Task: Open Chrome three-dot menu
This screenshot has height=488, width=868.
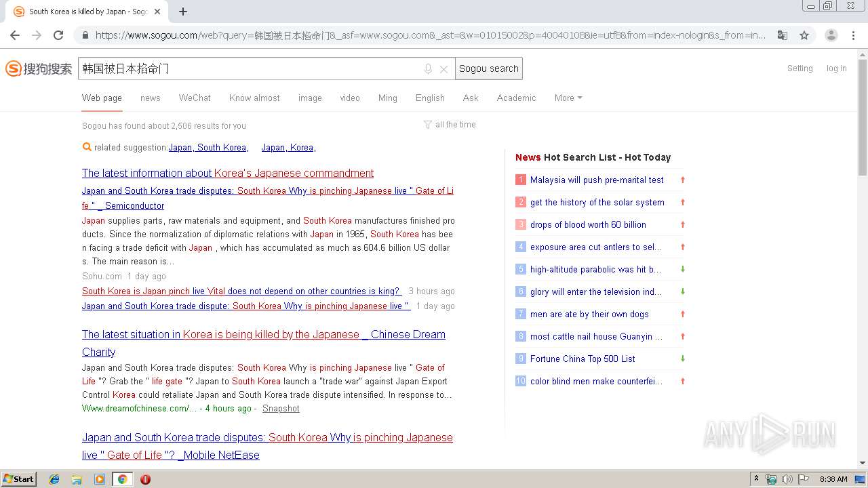Action: point(853,35)
